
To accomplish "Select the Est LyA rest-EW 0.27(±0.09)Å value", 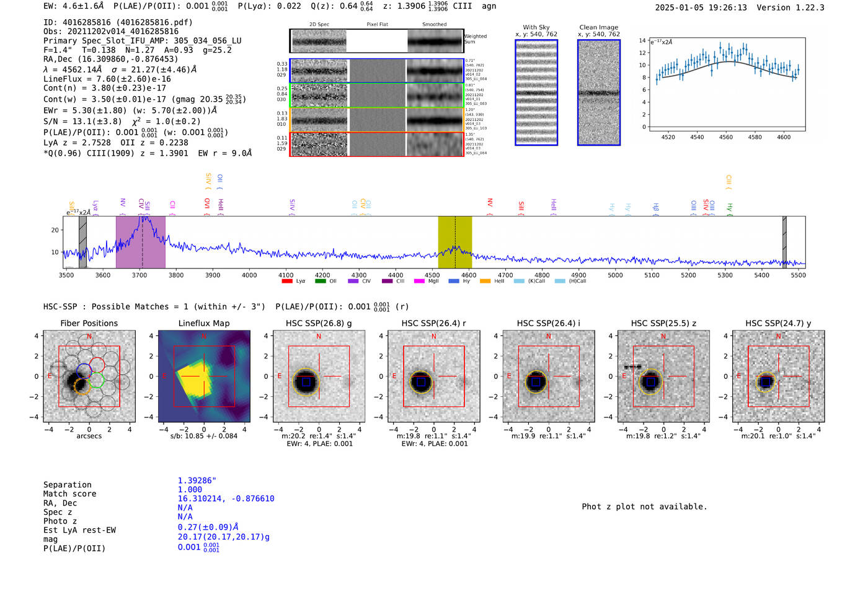I will tap(208, 527).
